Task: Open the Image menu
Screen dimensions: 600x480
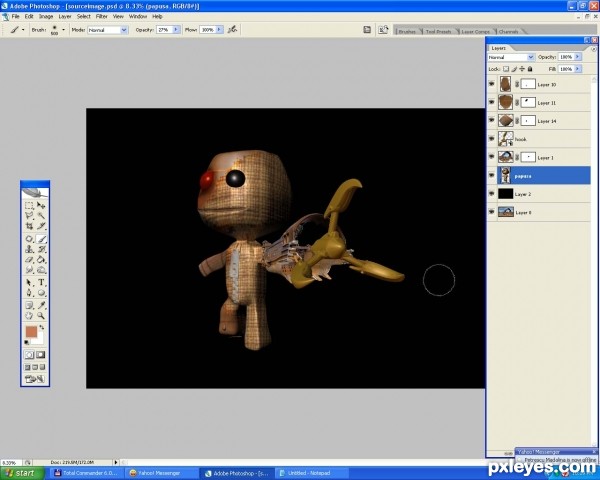Action: tap(46, 16)
